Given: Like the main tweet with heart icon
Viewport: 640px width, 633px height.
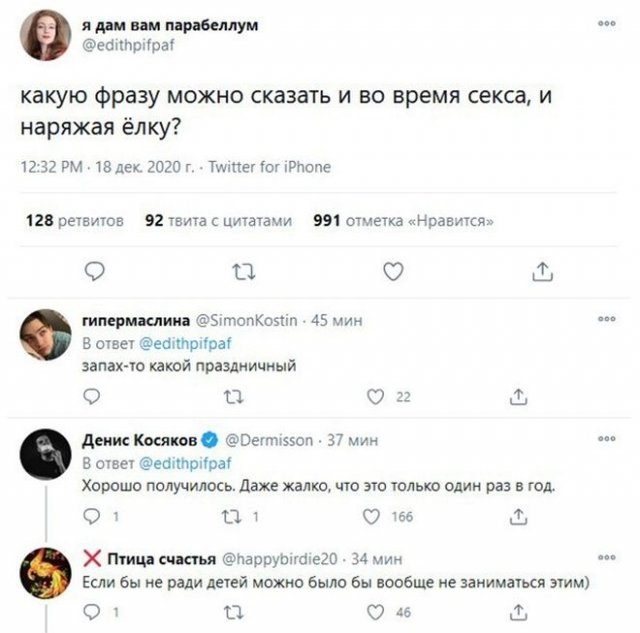Looking at the screenshot, I should pos(394,270).
